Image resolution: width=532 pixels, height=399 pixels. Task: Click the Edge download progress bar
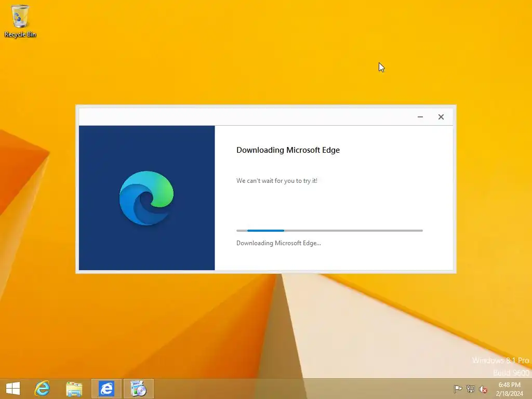[329, 231]
